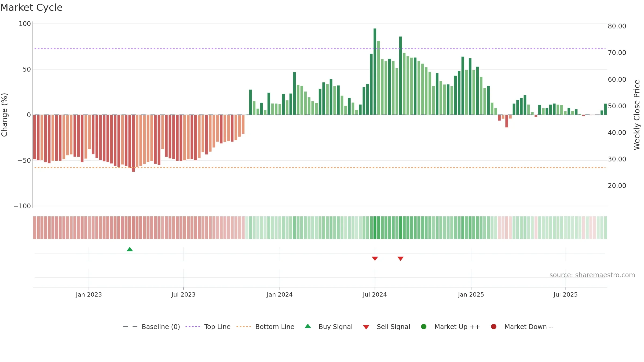This screenshot has height=362, width=644.
Task: Toggle the Buy Signal legend entry
Action: [x=329, y=327]
